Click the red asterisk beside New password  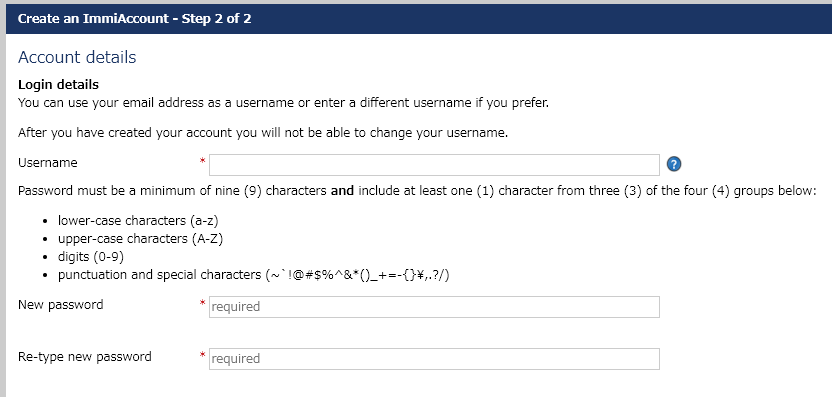point(202,303)
